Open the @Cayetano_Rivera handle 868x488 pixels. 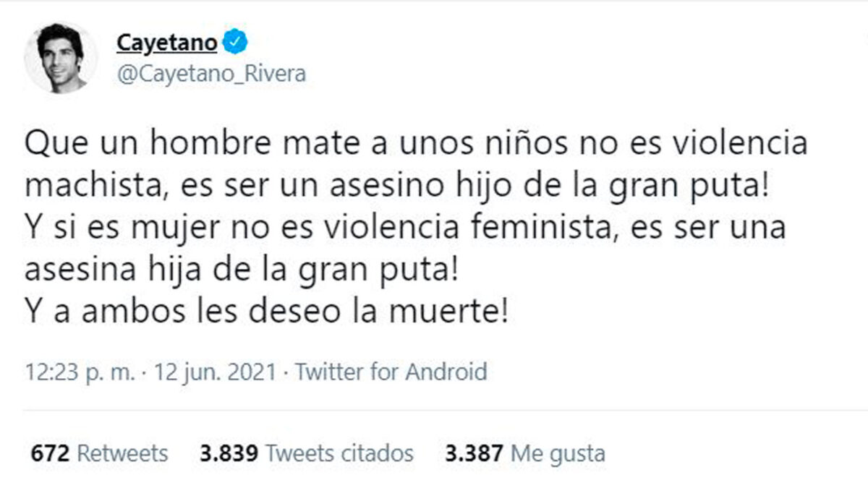tap(210, 74)
